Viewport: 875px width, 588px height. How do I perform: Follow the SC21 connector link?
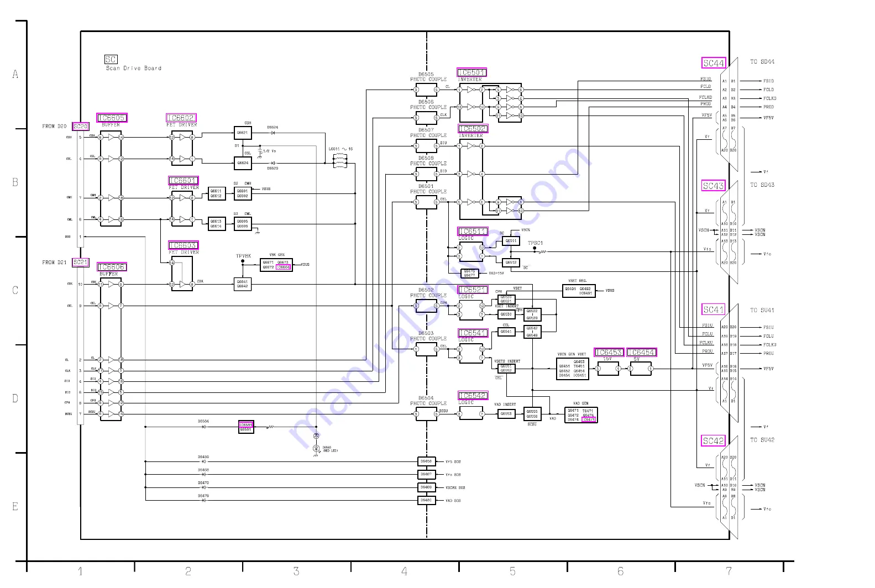[81, 262]
